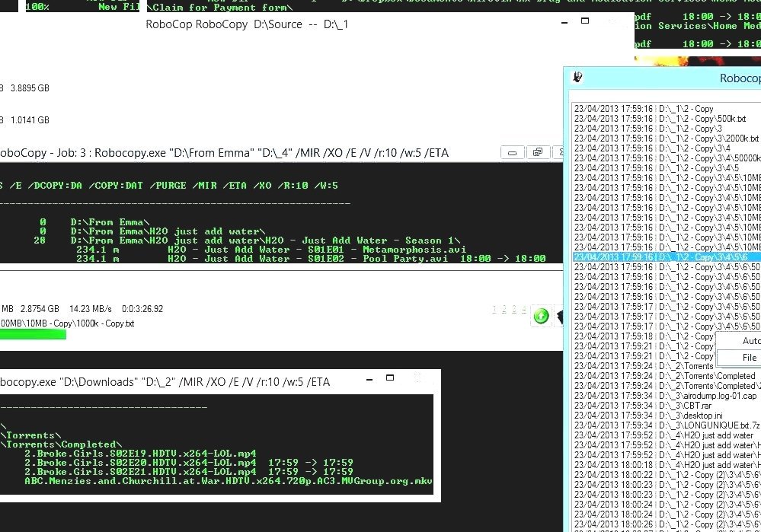The image size is (761, 532).
Task: Click the restore icon on the Job 3 Robocopy window
Action: click(538, 152)
